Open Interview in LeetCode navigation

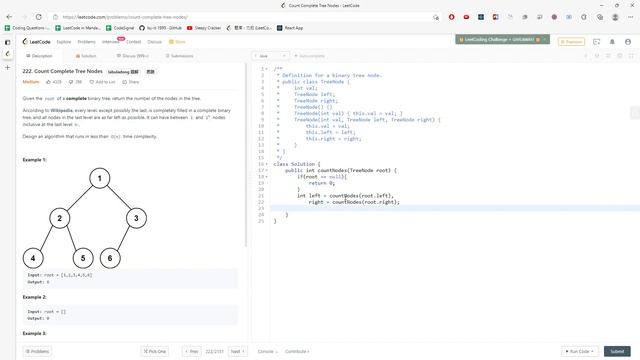click(x=111, y=42)
